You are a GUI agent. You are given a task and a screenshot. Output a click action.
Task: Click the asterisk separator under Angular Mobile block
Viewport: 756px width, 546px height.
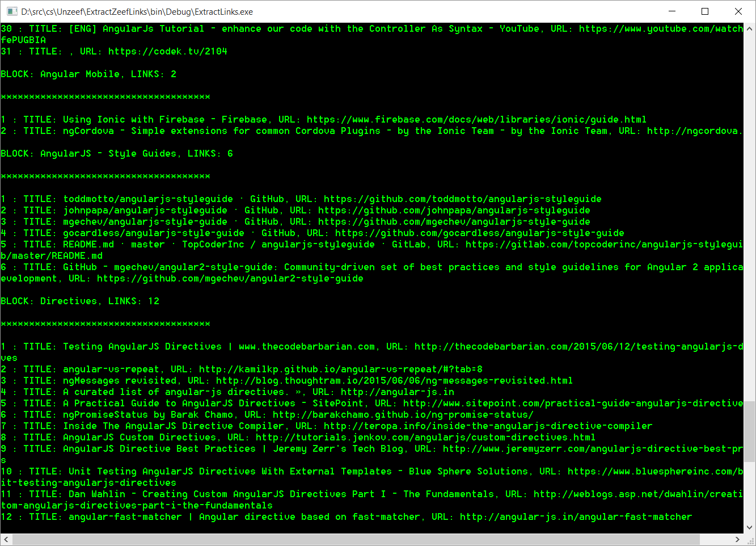point(105,96)
